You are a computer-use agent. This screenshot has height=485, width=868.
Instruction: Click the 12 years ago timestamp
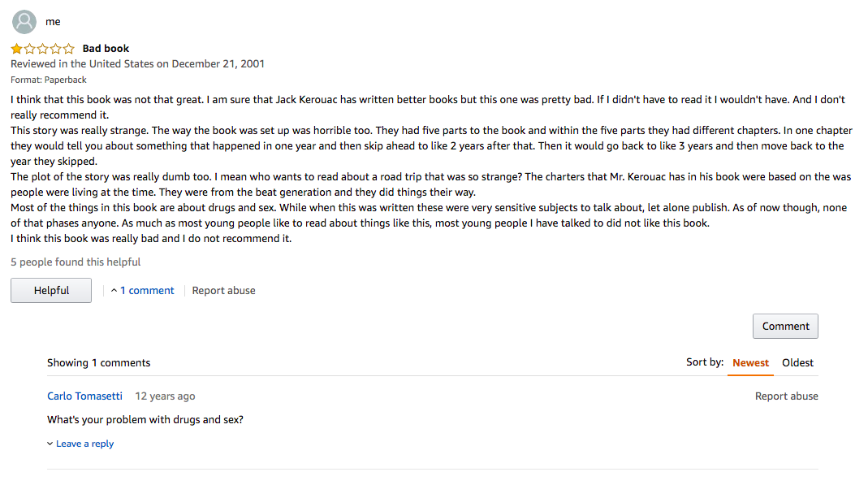pyautogui.click(x=165, y=396)
